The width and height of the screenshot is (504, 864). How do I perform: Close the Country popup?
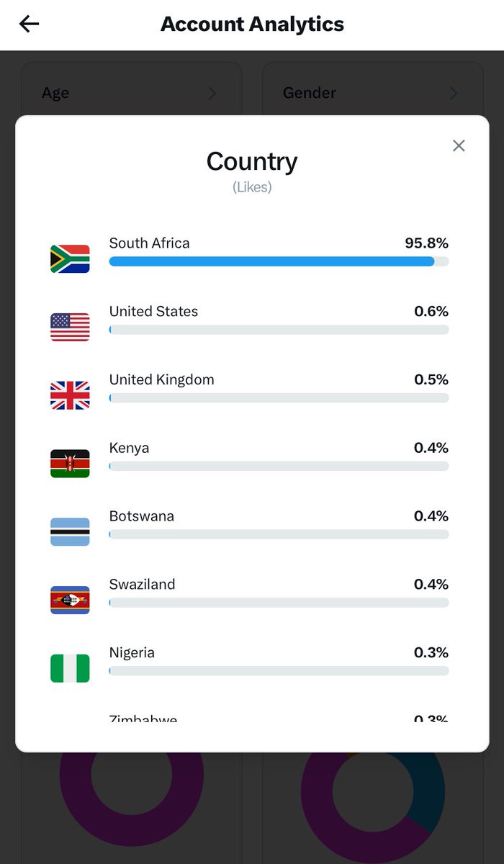coord(459,145)
